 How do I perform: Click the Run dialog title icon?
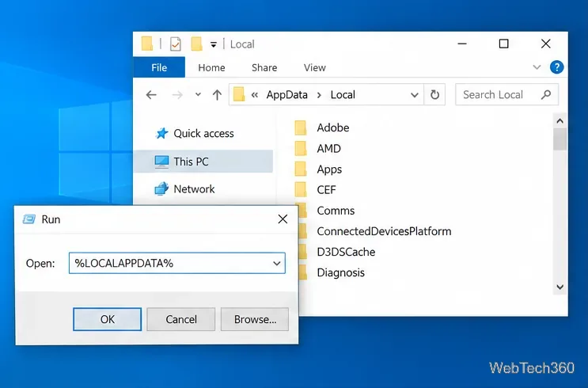click(x=28, y=219)
